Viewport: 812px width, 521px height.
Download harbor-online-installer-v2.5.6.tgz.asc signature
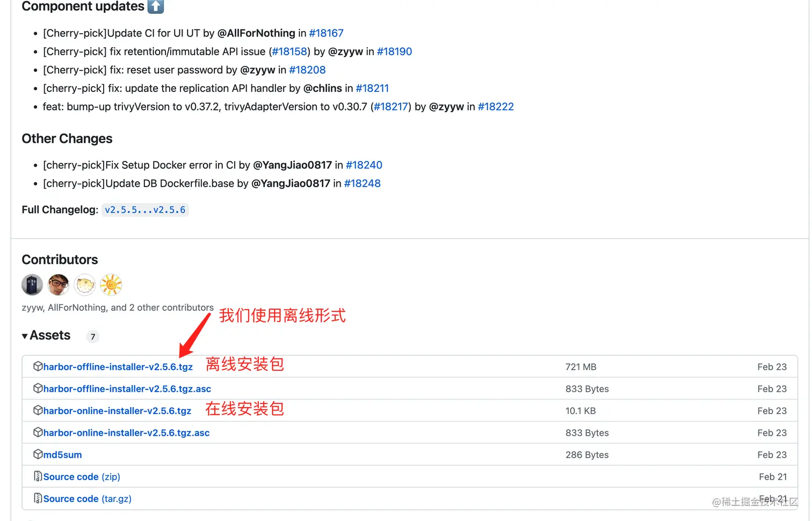(126, 433)
